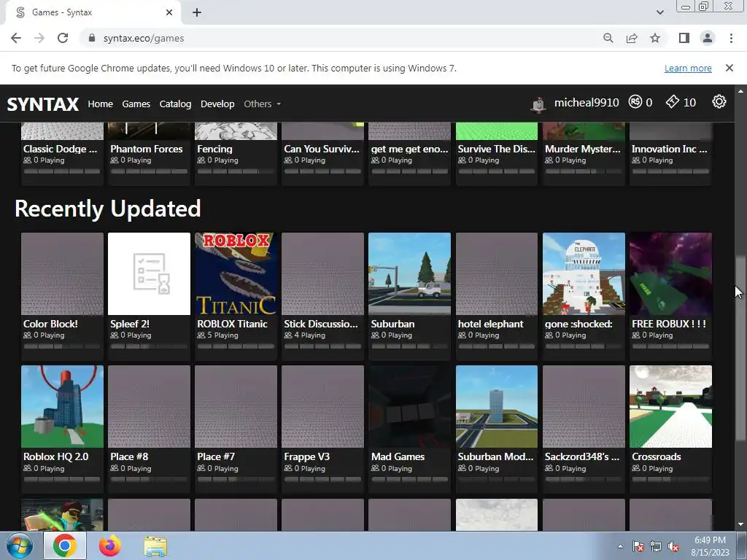Reload the page with refresh icon
The image size is (747, 560).
(63, 38)
